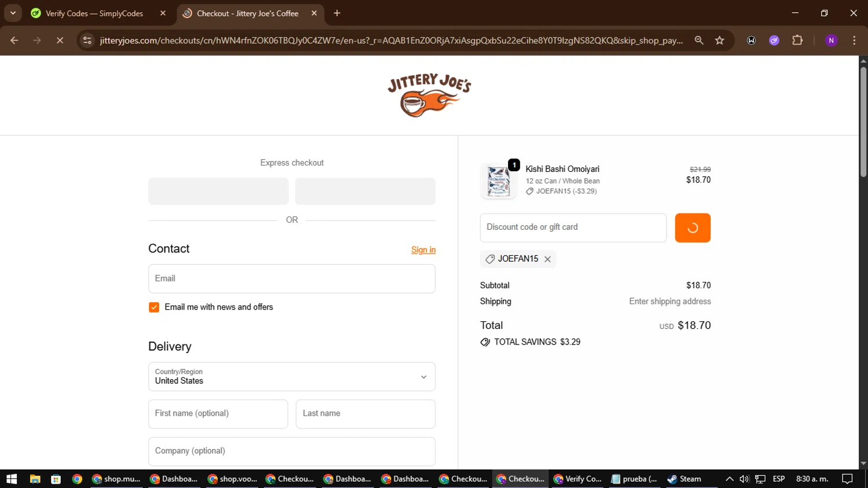
Task: Switch to the Verify Co... taskbar window
Action: click(x=578, y=479)
